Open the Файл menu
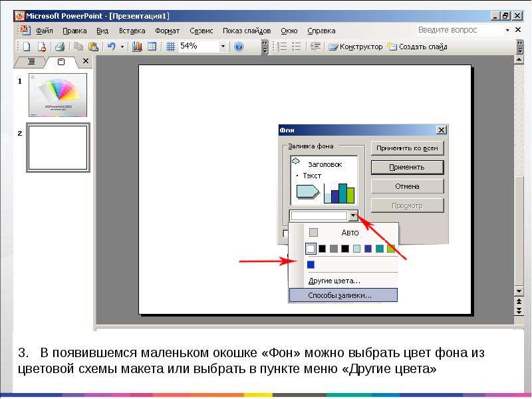Screen dimensions: 532x399 (45, 31)
